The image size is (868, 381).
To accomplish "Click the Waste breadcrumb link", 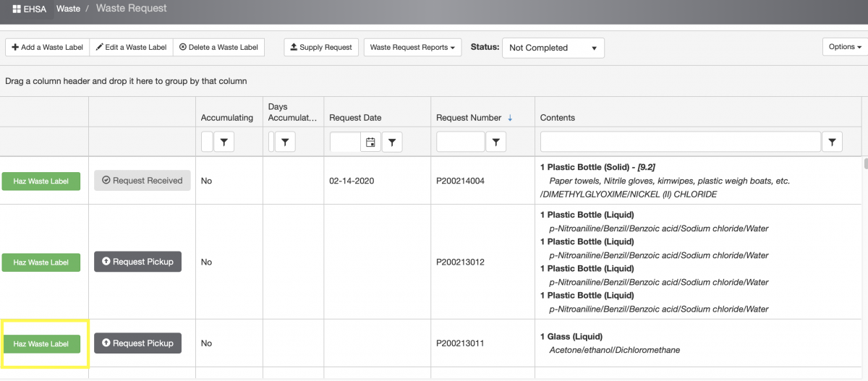I will tap(68, 9).
